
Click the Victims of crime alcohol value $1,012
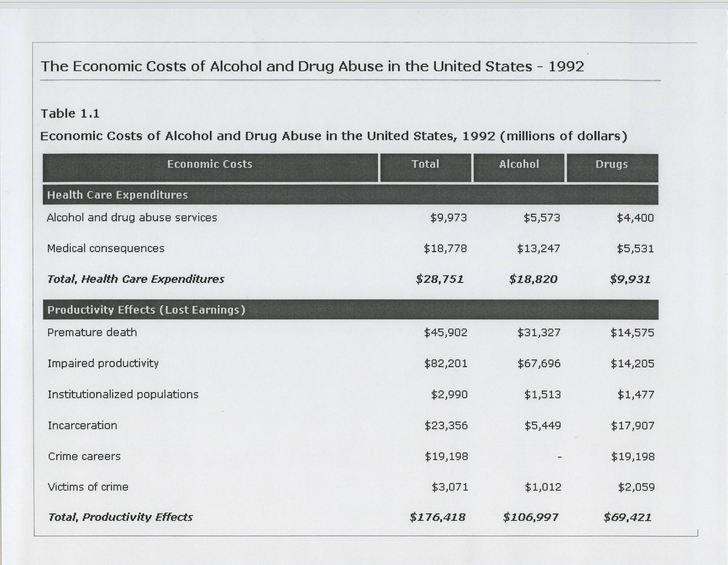pos(543,487)
